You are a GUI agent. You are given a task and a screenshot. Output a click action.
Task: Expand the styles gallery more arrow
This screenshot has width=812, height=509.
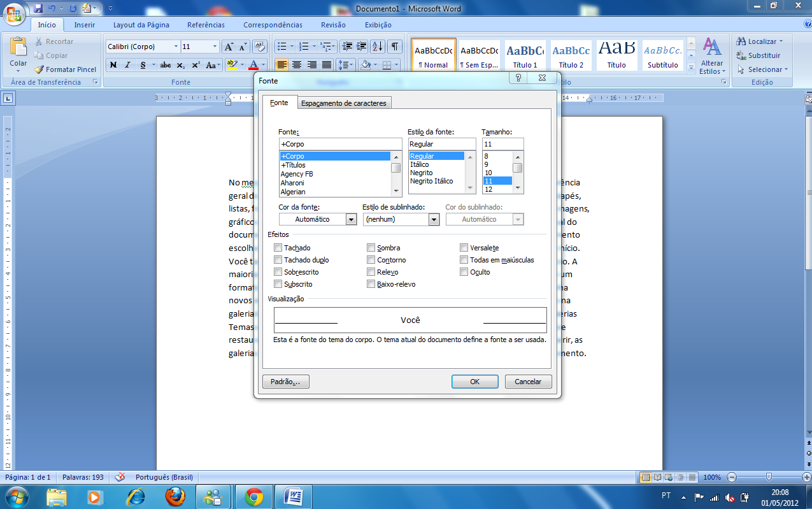691,67
